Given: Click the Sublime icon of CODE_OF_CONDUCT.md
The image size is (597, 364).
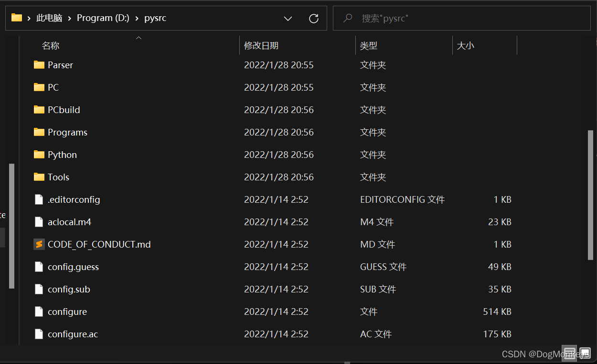Looking at the screenshot, I should 39,244.
